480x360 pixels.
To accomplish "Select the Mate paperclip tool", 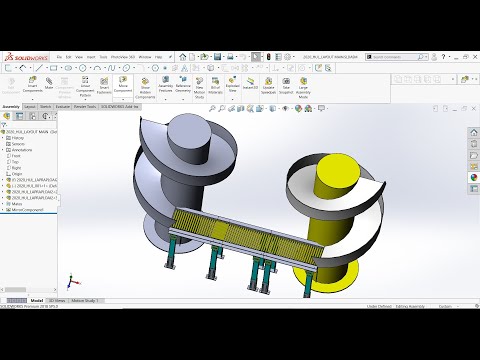I will [x=49, y=83].
